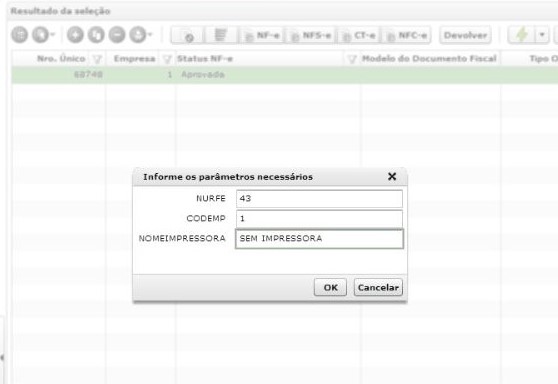Click filter icon next to Empresa column
Screen dimensions: 558x384
tap(167, 59)
